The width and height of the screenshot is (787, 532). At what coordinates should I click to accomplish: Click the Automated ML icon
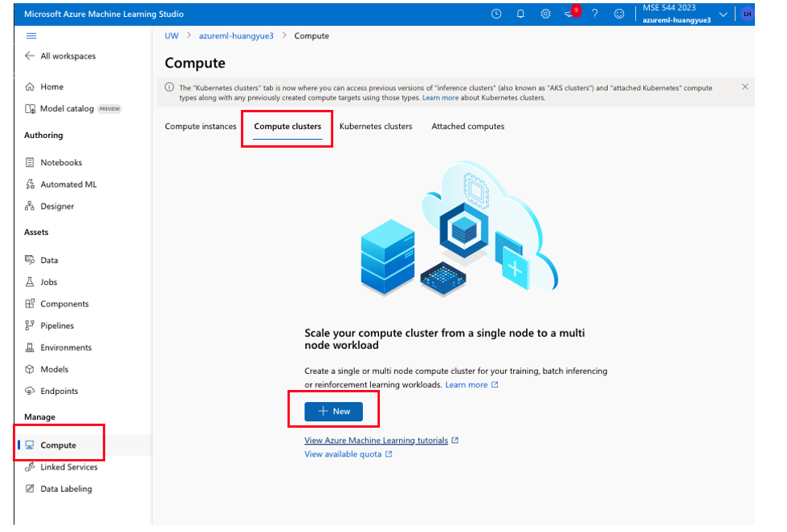point(31,185)
